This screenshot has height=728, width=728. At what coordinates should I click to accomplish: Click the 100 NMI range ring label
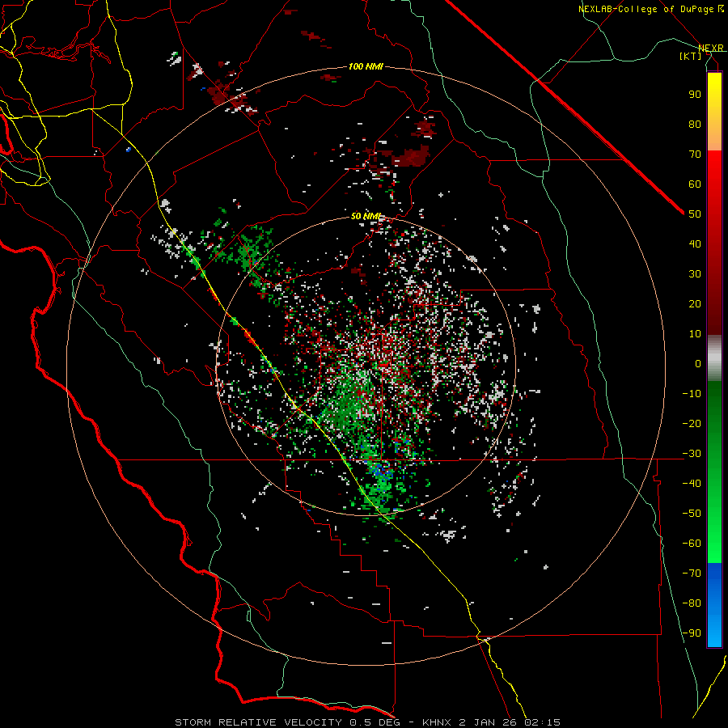(366, 66)
